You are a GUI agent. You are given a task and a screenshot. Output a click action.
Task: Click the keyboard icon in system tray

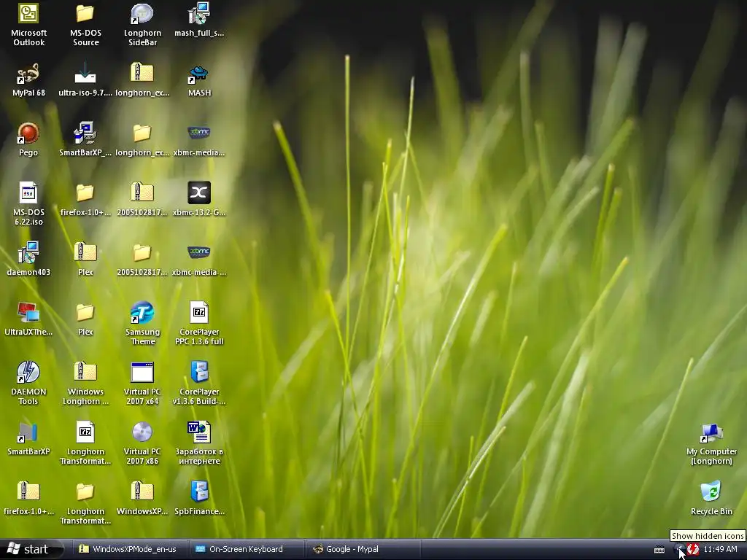tap(659, 550)
